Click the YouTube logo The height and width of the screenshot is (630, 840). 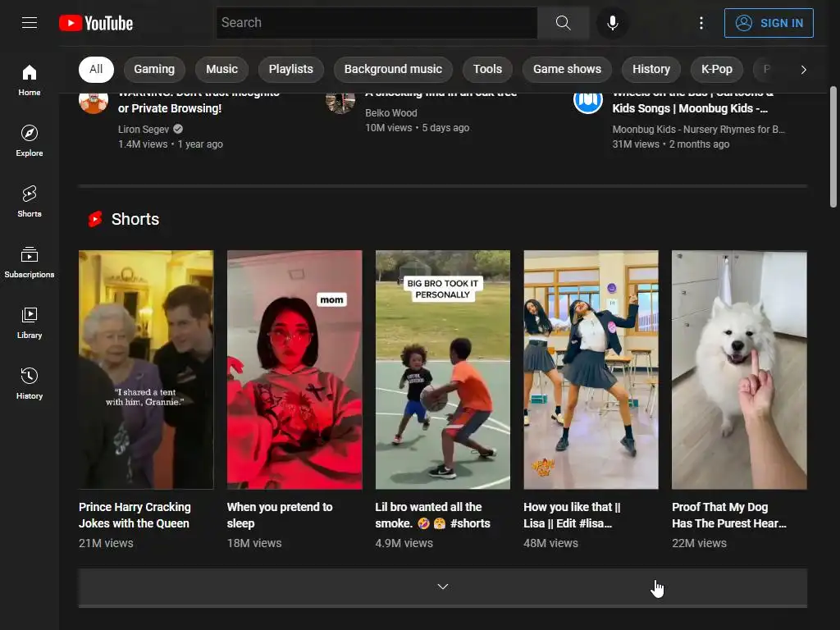[x=96, y=23]
